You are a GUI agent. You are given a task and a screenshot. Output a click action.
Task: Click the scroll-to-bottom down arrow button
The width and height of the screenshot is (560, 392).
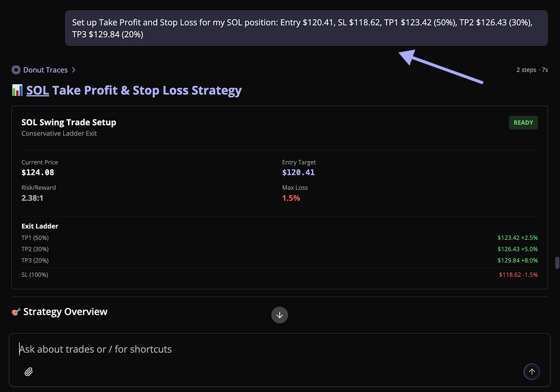coord(280,315)
